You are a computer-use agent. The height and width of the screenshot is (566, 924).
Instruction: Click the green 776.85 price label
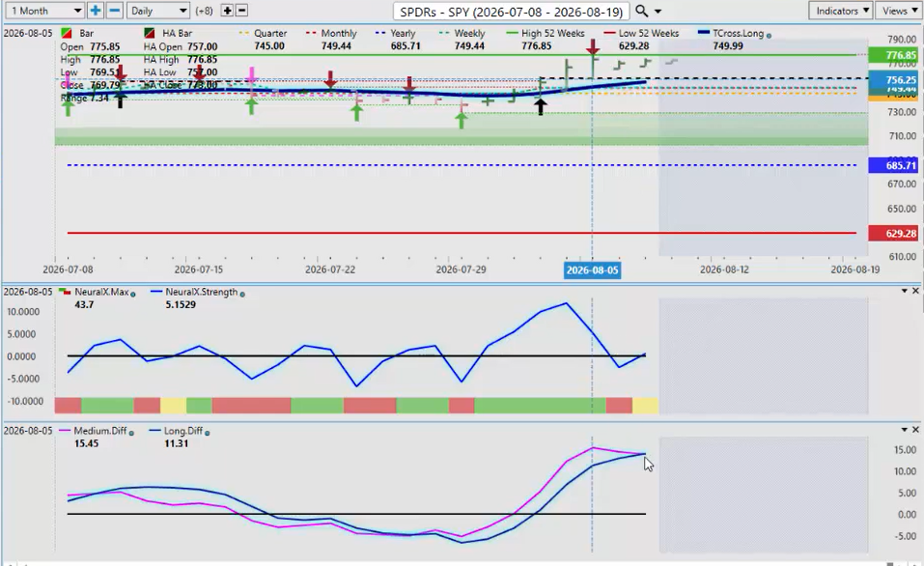(893, 55)
